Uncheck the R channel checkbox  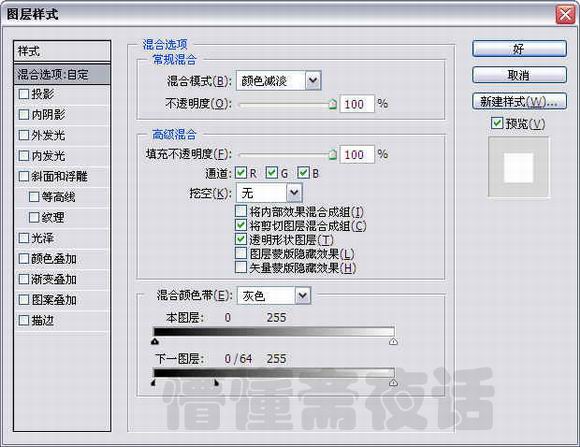click(241, 172)
